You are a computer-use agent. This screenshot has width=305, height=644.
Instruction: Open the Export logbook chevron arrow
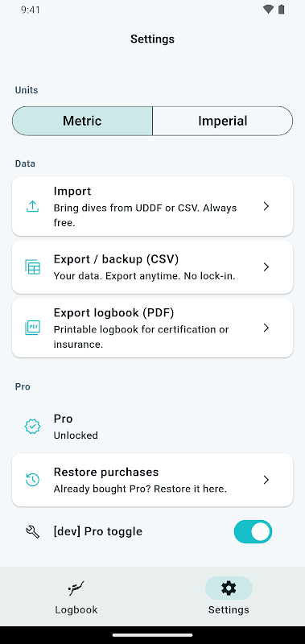coord(266,328)
